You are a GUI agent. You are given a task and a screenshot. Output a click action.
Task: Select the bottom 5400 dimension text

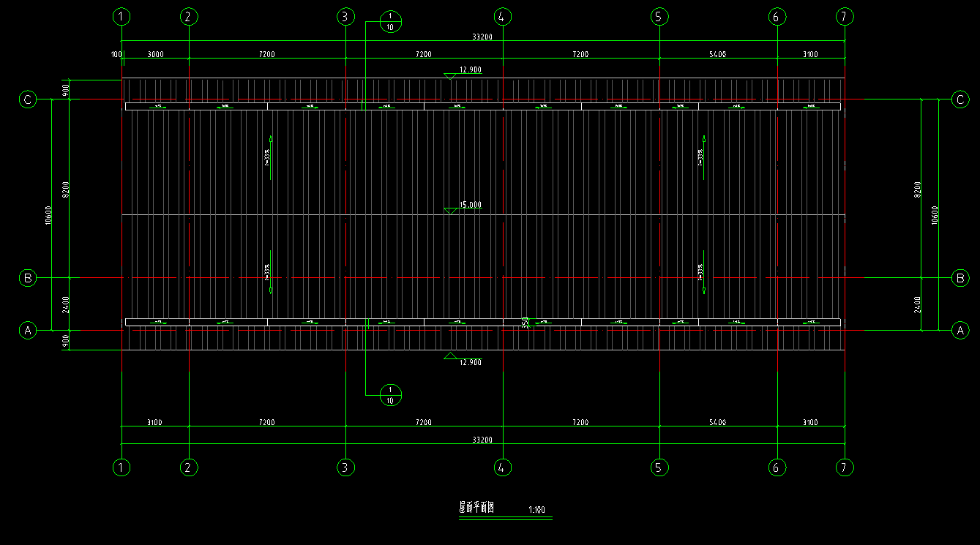[717, 422]
